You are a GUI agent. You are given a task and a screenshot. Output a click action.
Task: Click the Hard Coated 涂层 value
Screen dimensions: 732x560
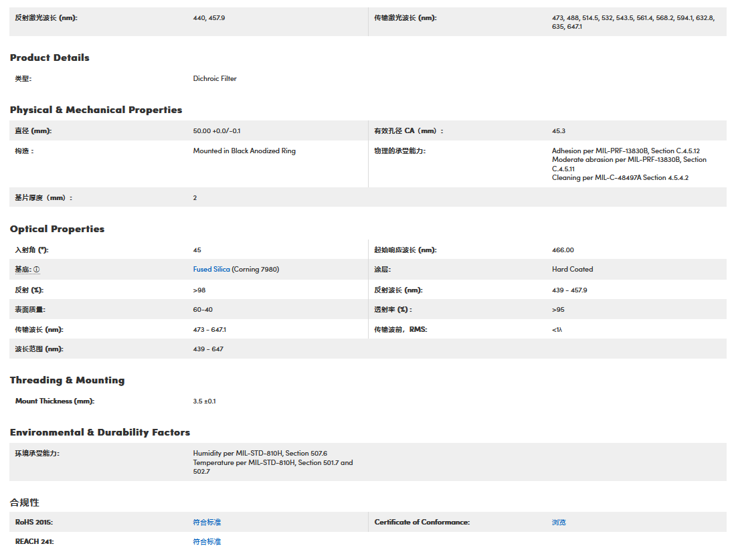tap(572, 270)
